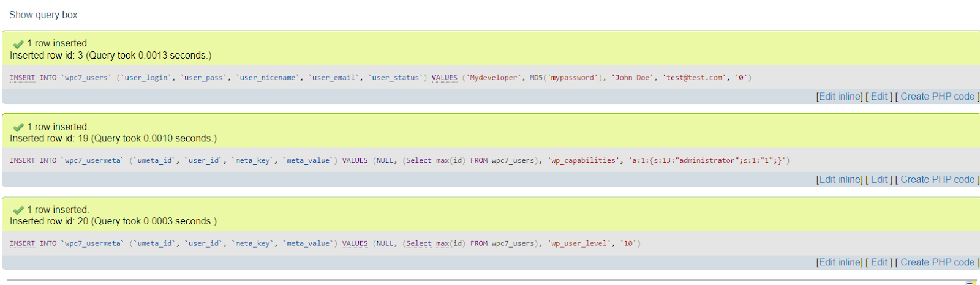The height and width of the screenshot is (285, 980).
Task: Click green check icon above row id 3
Action: [x=18, y=44]
